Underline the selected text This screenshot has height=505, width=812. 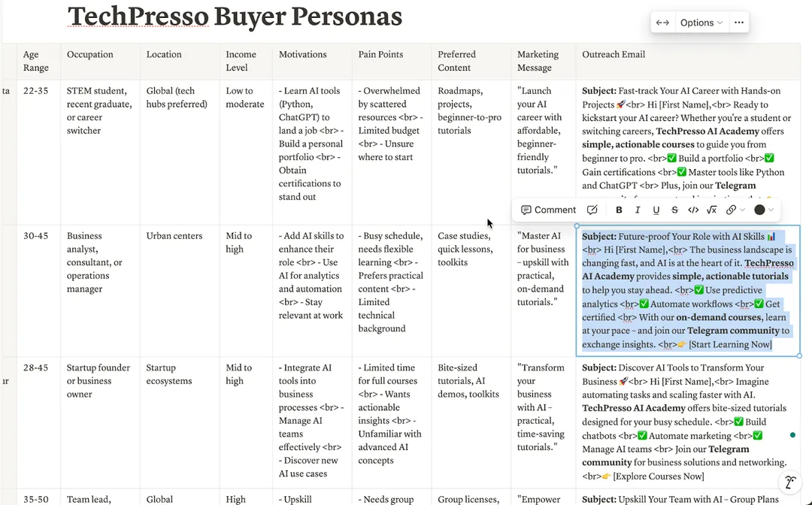[x=656, y=210]
